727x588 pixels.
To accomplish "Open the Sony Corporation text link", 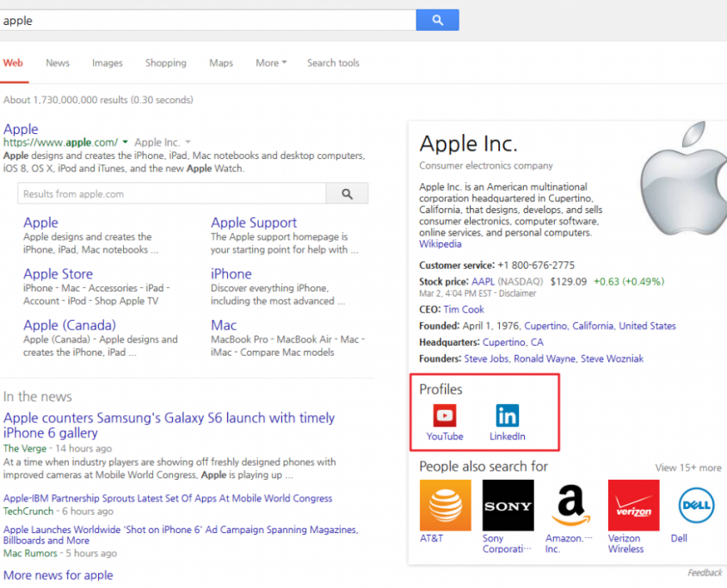I will coord(507,543).
